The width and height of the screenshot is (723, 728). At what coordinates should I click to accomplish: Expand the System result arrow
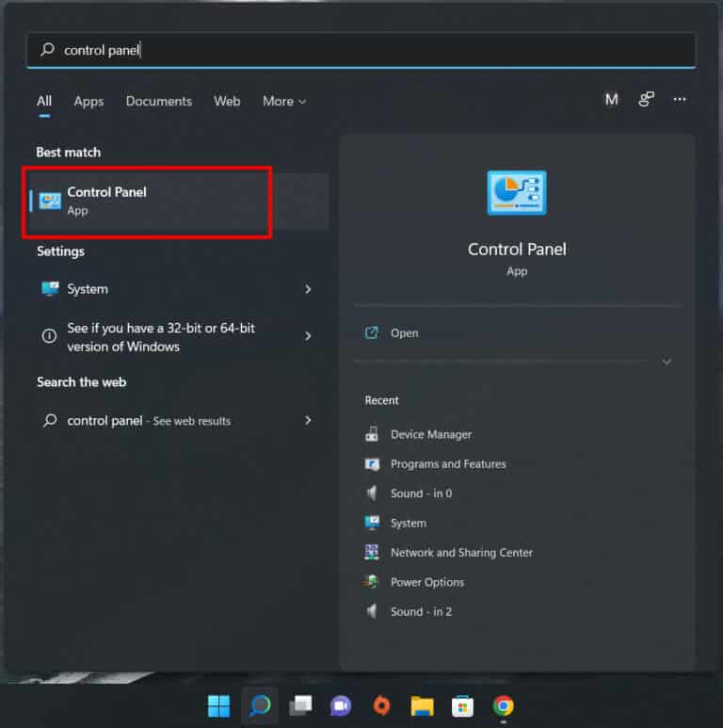coord(308,289)
